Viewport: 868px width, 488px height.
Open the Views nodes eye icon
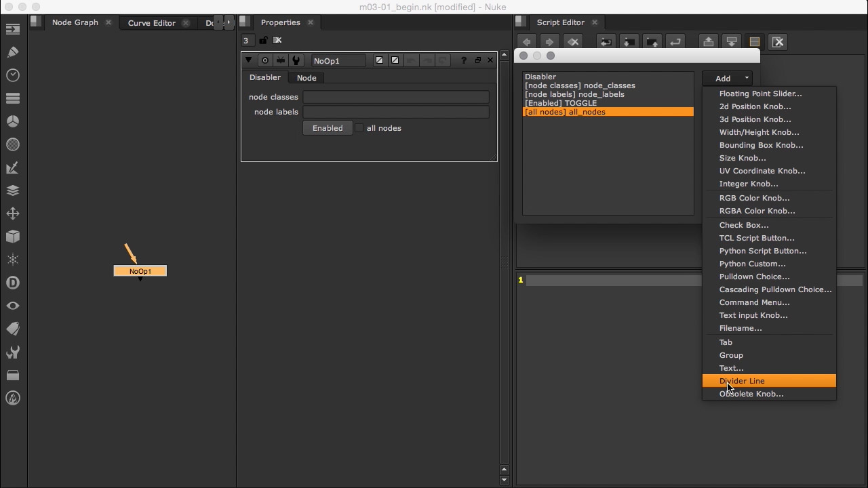pos(13,306)
